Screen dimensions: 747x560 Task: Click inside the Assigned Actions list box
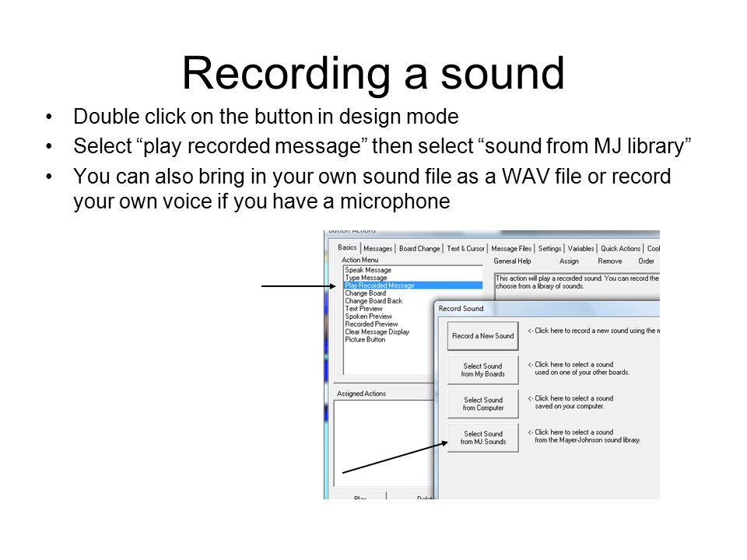coord(384,443)
